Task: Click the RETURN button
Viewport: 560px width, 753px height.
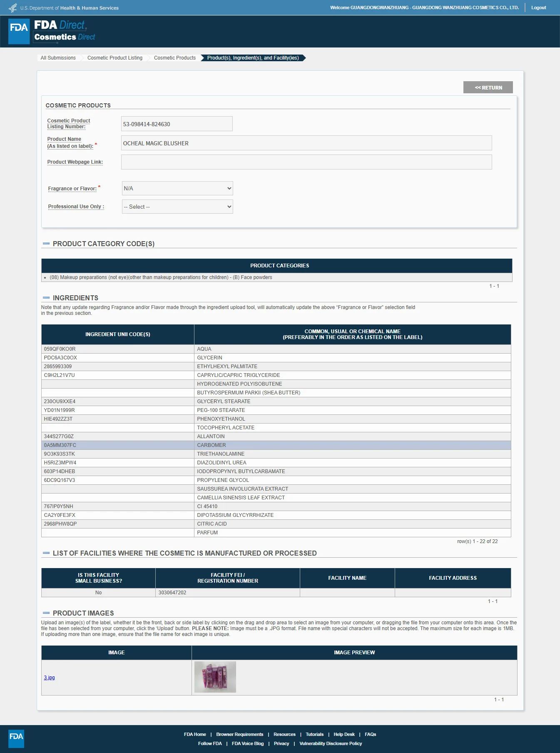Action: [488, 87]
